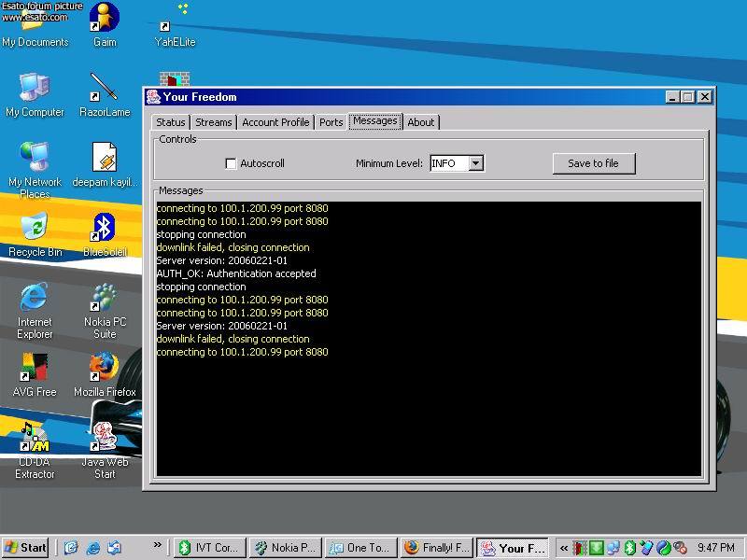The width and height of the screenshot is (747, 560).
Task: Enable the Autoscroll checkbox
Action: 231,164
